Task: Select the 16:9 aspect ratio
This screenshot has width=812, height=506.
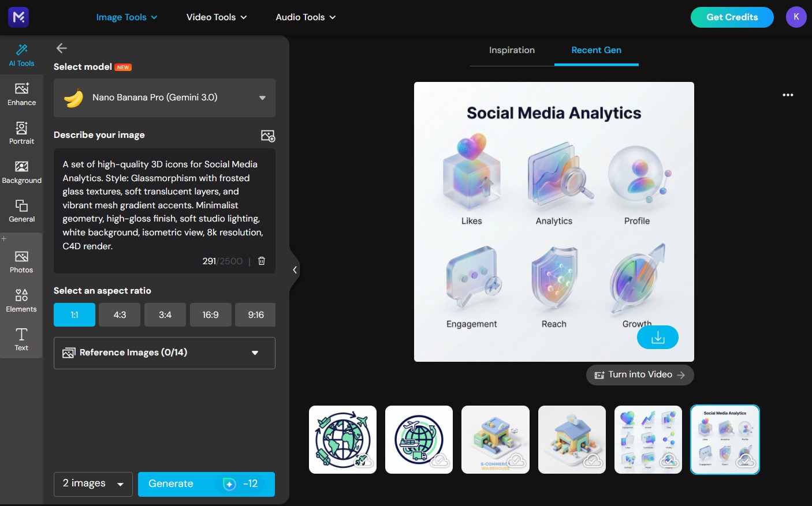Action: pos(210,314)
